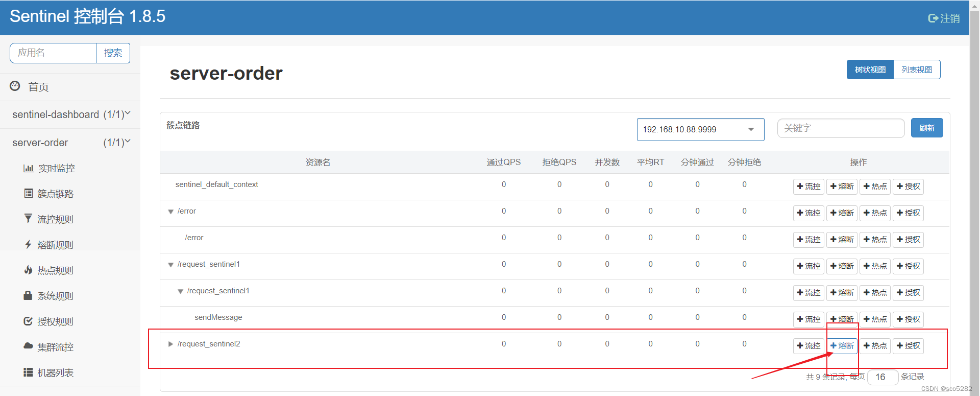Add 热点 rule for /request_sentinel2
980x396 pixels.
[875, 346]
